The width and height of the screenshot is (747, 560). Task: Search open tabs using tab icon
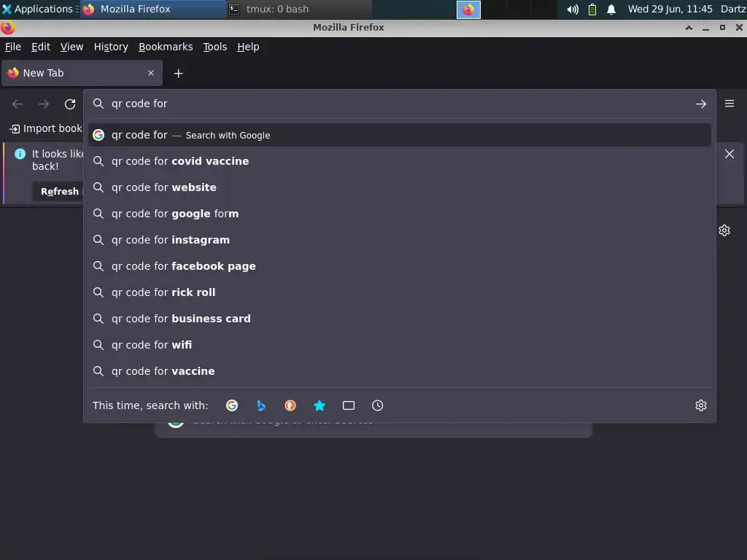click(348, 405)
